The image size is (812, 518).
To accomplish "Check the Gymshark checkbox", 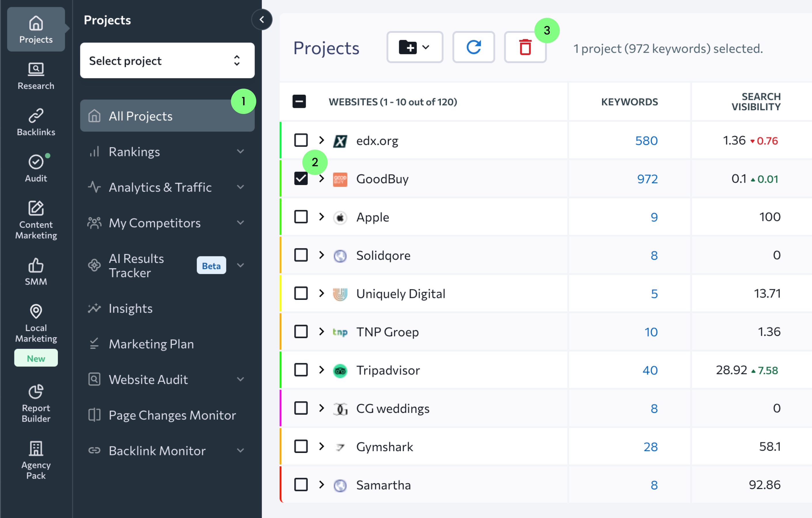I will [301, 447].
